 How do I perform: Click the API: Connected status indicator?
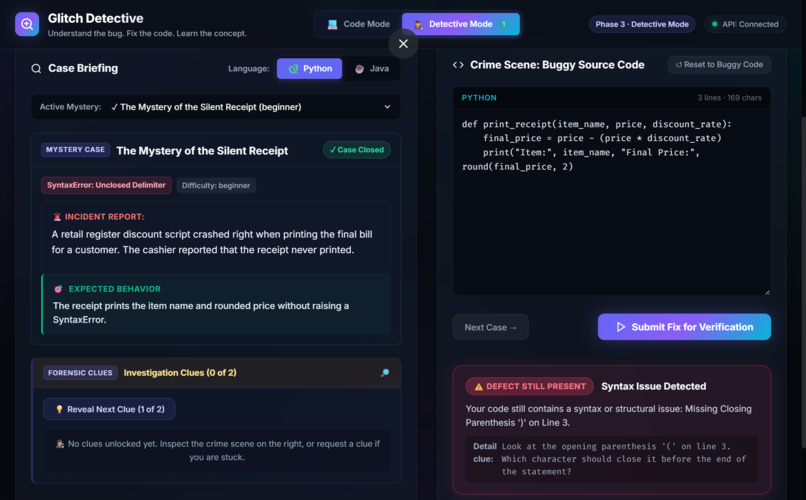(745, 24)
